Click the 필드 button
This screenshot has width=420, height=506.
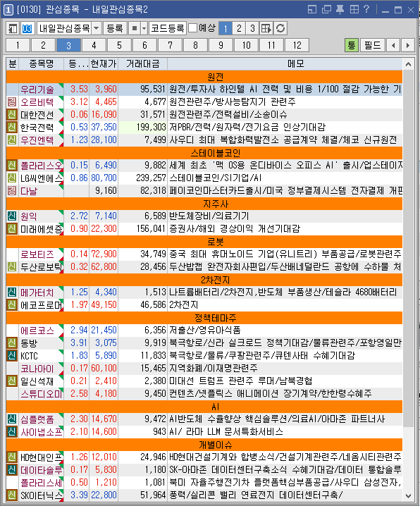[x=372, y=45]
